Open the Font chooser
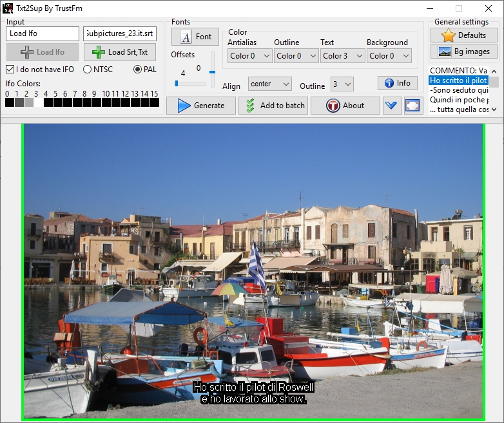 195,37
